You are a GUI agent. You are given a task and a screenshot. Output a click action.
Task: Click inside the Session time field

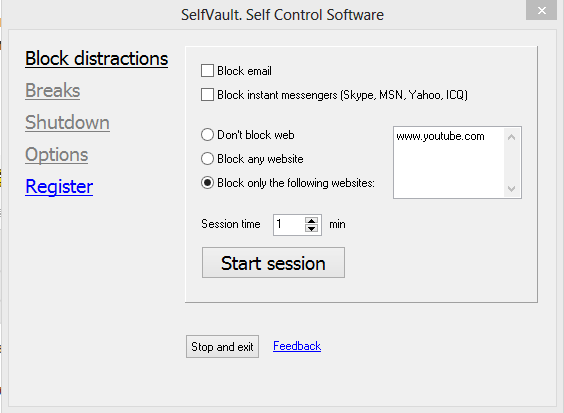click(x=289, y=225)
